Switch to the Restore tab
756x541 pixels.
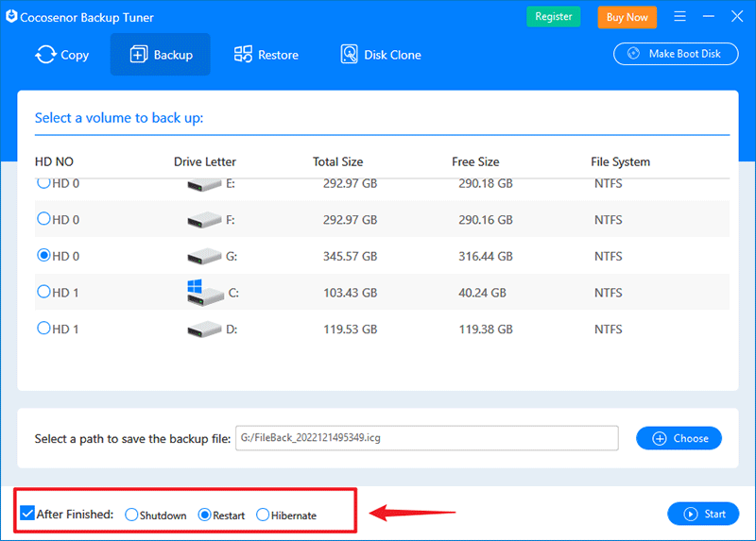pyautogui.click(x=266, y=55)
